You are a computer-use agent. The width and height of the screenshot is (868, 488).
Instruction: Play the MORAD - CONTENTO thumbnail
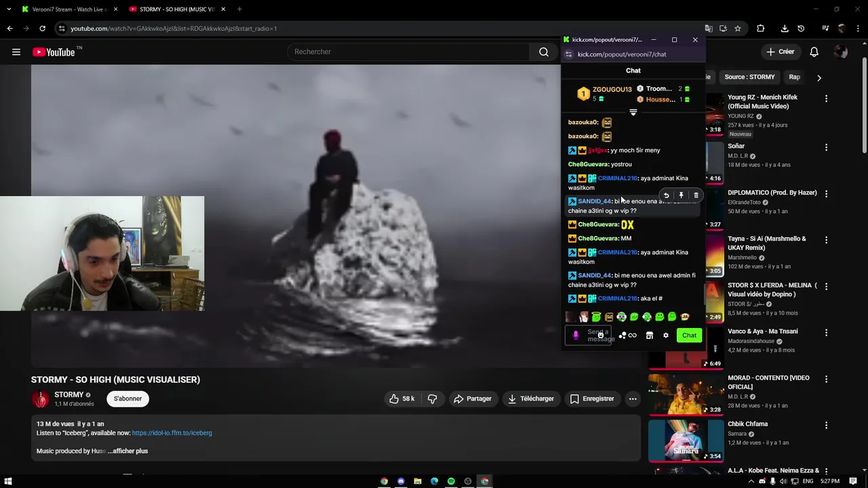[686, 394]
